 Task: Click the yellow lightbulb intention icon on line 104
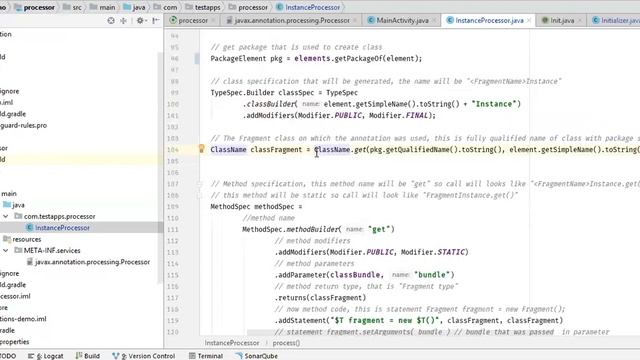pyautogui.click(x=201, y=149)
